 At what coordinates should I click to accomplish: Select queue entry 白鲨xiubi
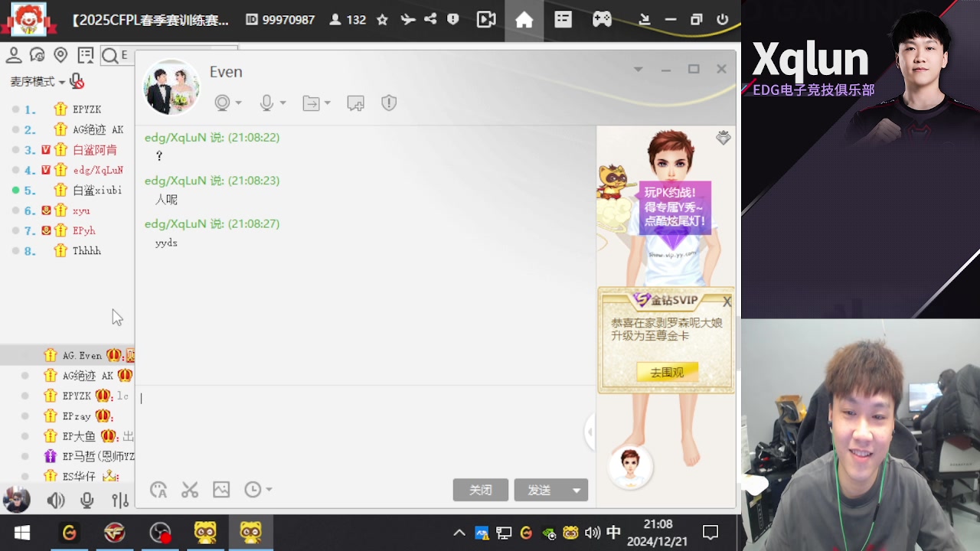pos(97,191)
